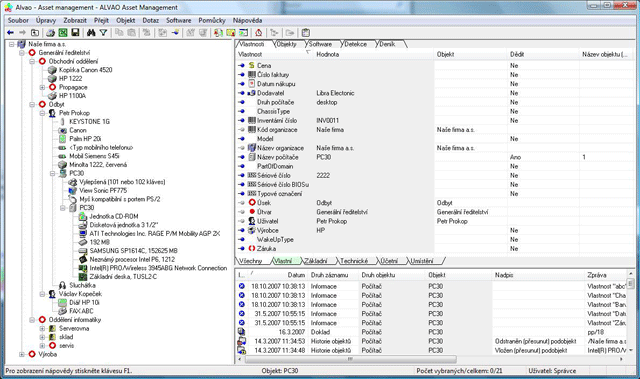Collapse the Generální ředitelství tree node

pos(22,53)
